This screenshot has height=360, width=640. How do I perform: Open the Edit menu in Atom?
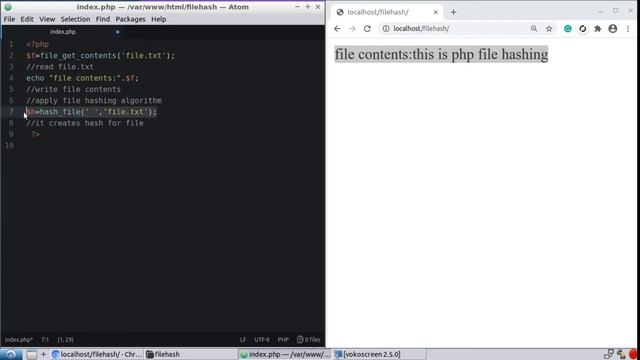click(27, 19)
